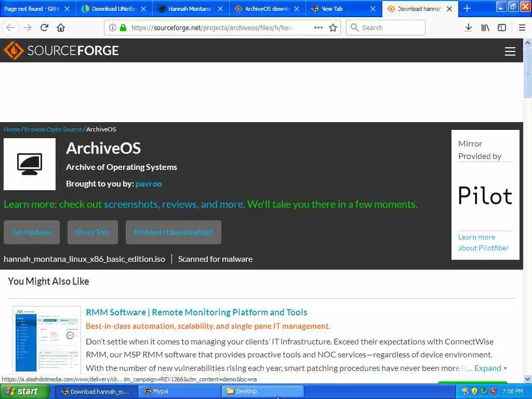532x399 pixels.
Task: Open the downloads arrow panel
Action: (468, 28)
